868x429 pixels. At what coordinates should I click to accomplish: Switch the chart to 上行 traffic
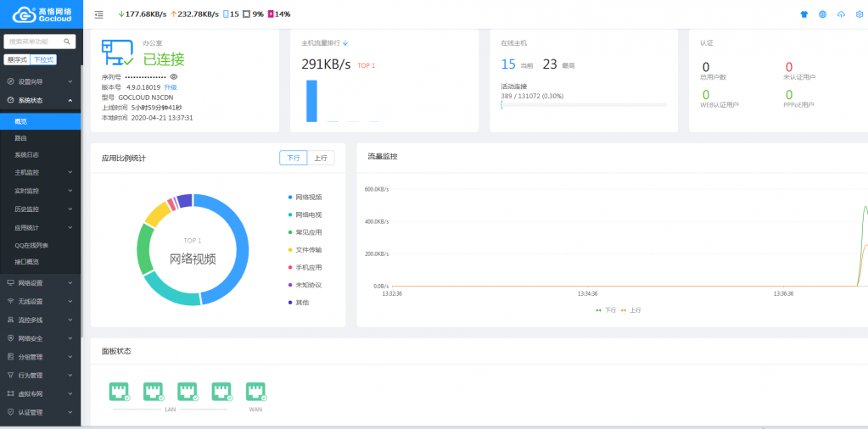321,158
